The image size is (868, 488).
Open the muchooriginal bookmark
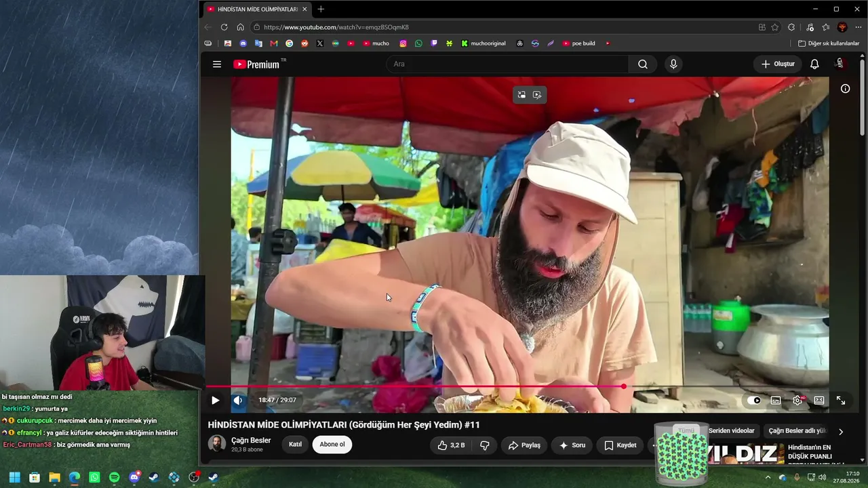[x=484, y=43]
